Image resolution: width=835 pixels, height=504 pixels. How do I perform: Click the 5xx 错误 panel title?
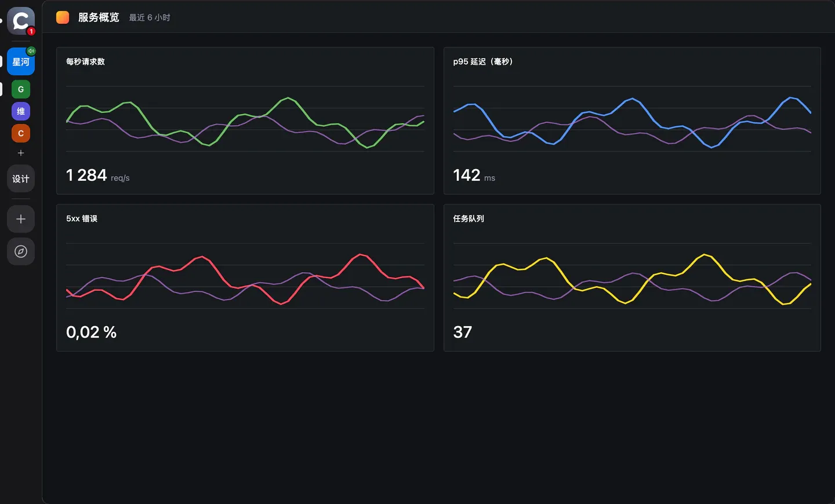pyautogui.click(x=82, y=218)
